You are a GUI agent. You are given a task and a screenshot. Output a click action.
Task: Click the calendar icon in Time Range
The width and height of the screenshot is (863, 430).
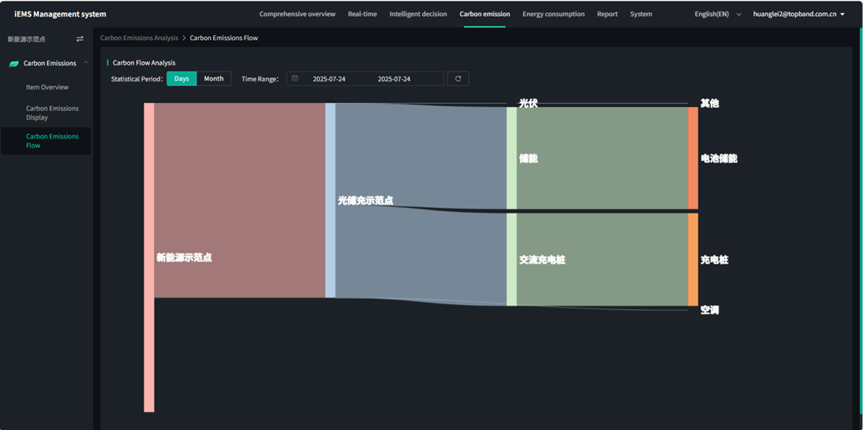coord(295,78)
